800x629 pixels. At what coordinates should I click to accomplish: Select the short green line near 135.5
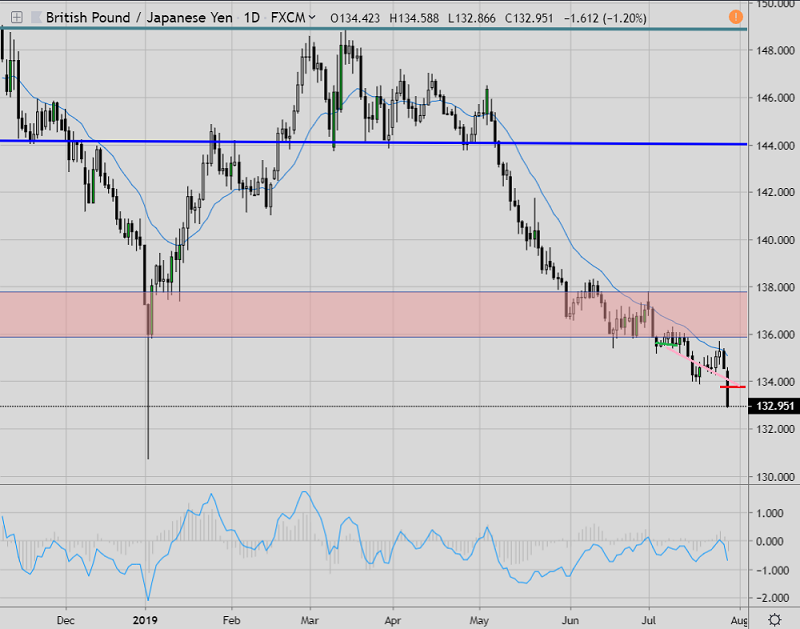click(x=666, y=345)
